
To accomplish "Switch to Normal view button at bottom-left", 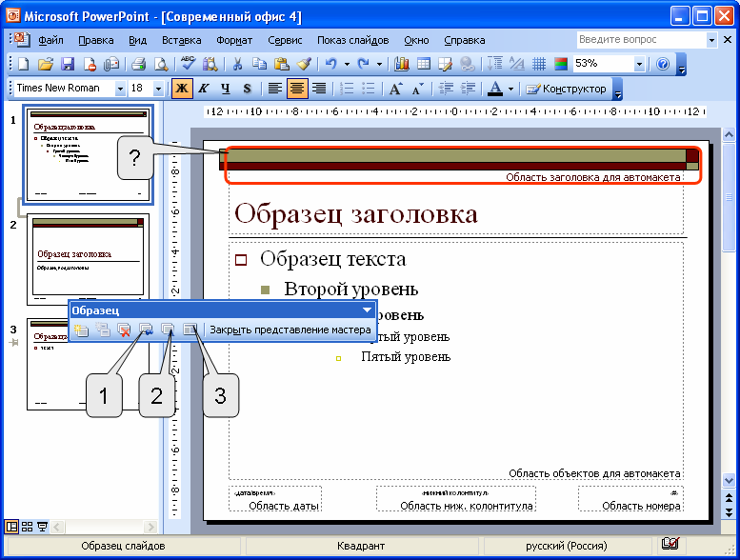I will coord(11,527).
